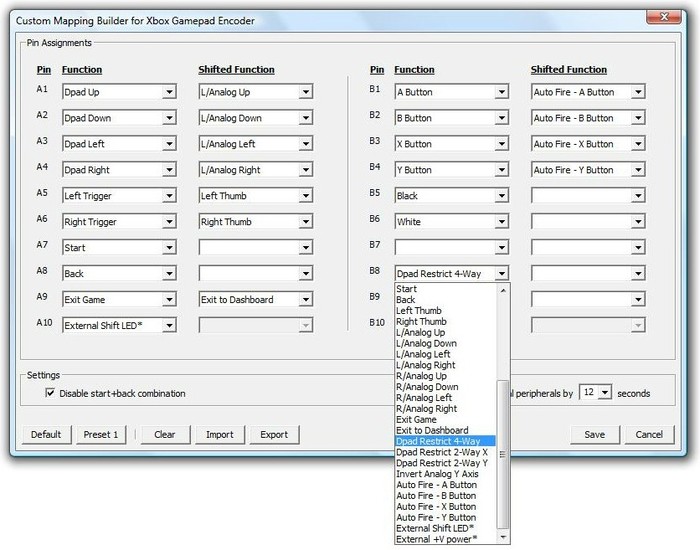Click the dropdown list scrollbar thumb

coord(503,454)
